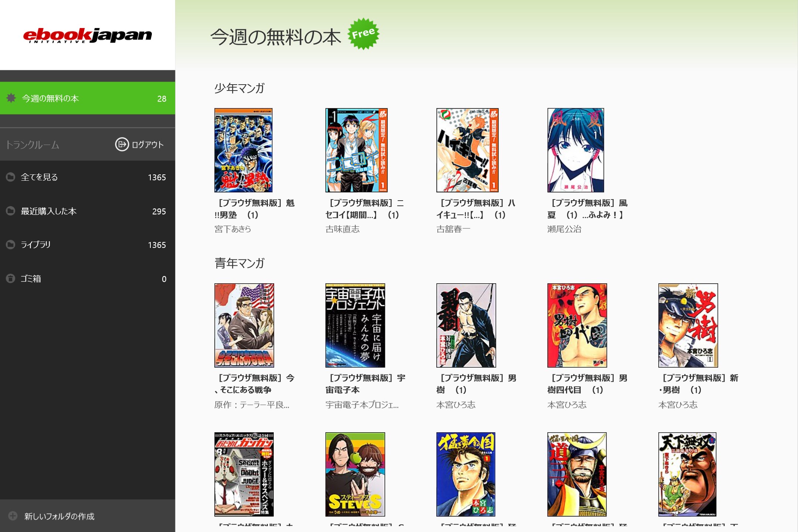The width and height of the screenshot is (798, 532).
Task: Click title [ブラウザ無料版] 風夏 (1)
Action: 587,209
